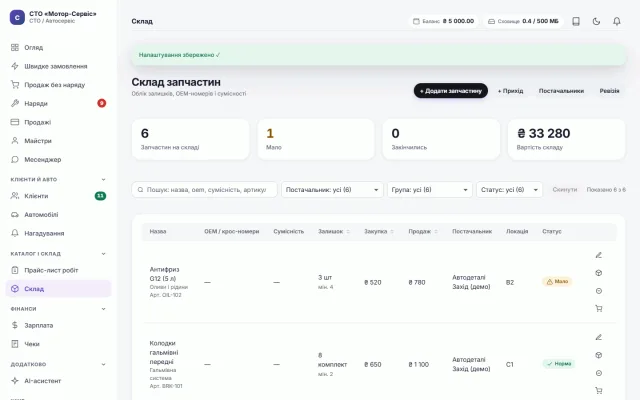Click the Мало count card
The image size is (640, 400).
[316, 139]
